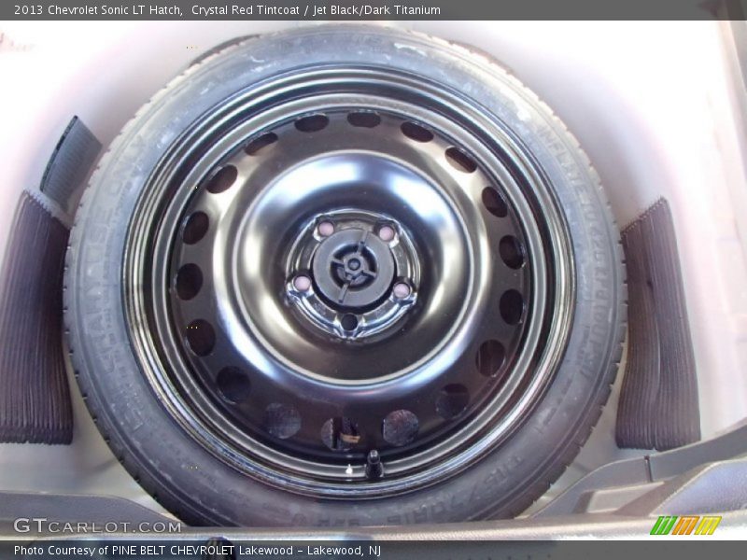Click the center hub cap of spare wheel

coord(352,268)
